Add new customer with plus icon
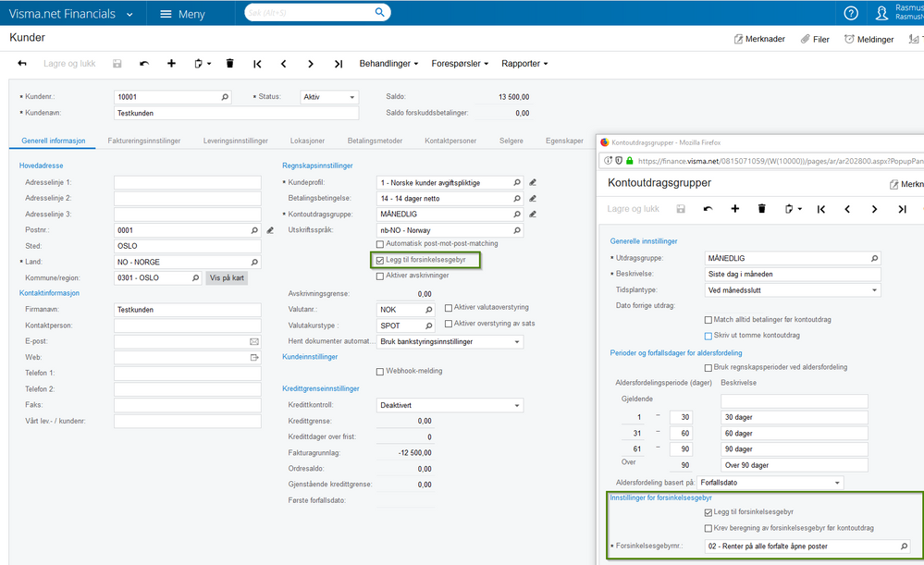The image size is (924, 565). (171, 64)
